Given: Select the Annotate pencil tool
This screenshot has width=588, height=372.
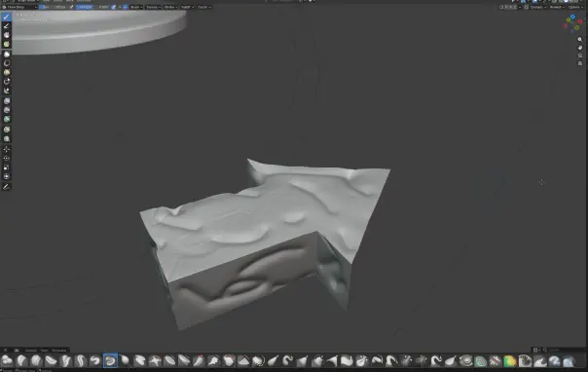Looking at the screenshot, I should point(7,186).
